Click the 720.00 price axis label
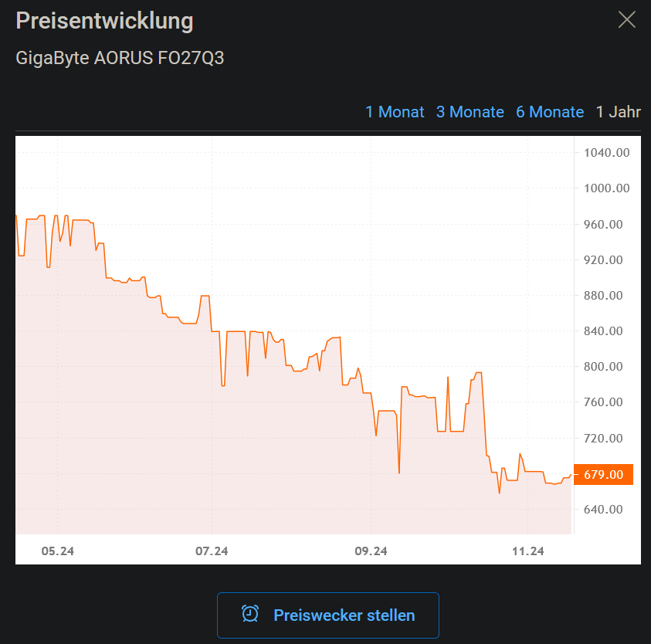The image size is (651, 644). (x=603, y=438)
